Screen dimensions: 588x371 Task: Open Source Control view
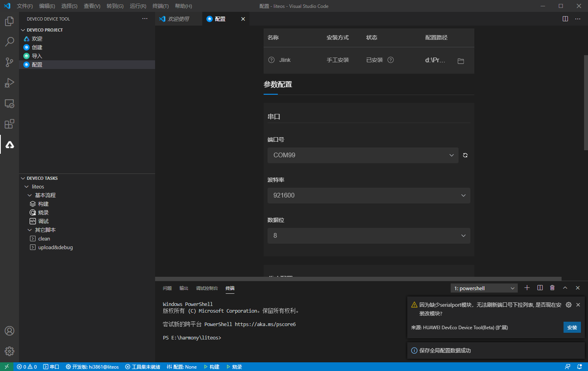9,62
